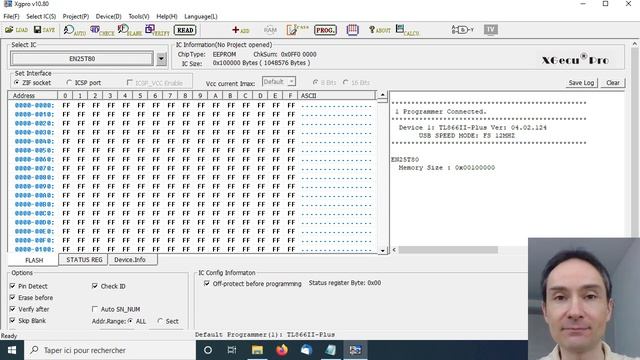Toggle the Pin Detect option
This screenshot has height=360, width=640.
click(x=29, y=286)
